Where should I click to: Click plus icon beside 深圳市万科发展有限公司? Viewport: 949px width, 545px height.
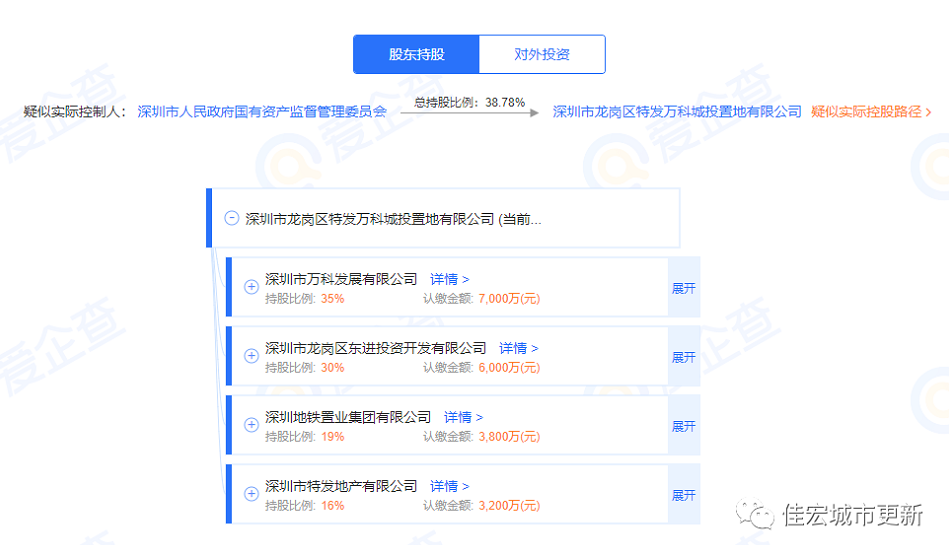coord(251,287)
